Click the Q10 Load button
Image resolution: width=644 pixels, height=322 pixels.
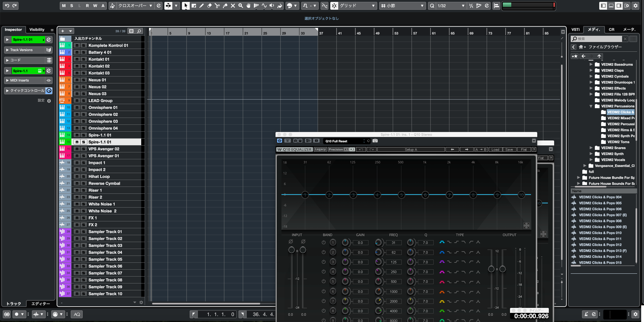tap(495, 150)
